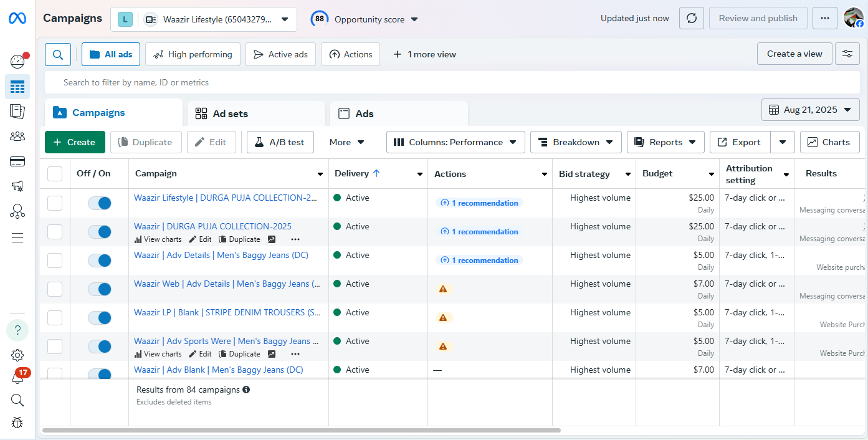Toggle off Waazir Lifestyle DURGA PUJA campaign switch
This screenshot has height=440, width=868.
point(100,203)
